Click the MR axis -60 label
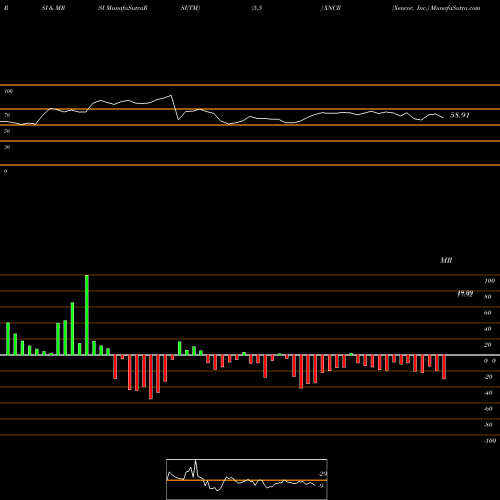Viewport: 500px width, 500px height. pyautogui.click(x=488, y=409)
